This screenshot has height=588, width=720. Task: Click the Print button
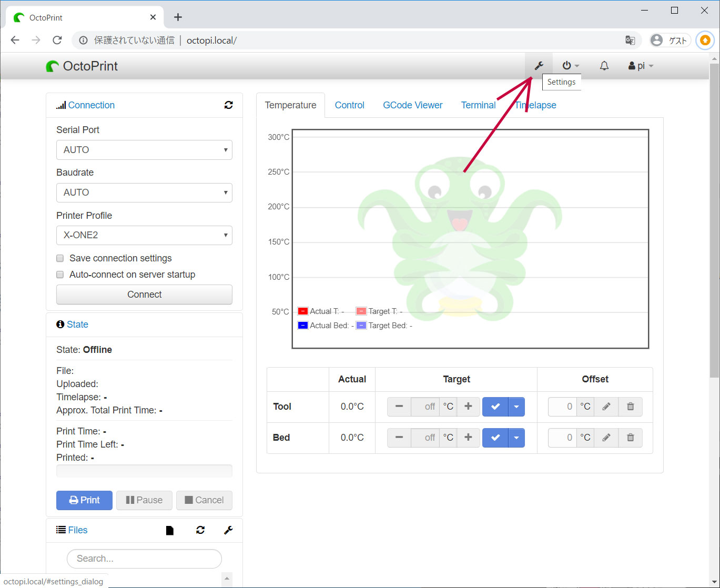[84, 500]
